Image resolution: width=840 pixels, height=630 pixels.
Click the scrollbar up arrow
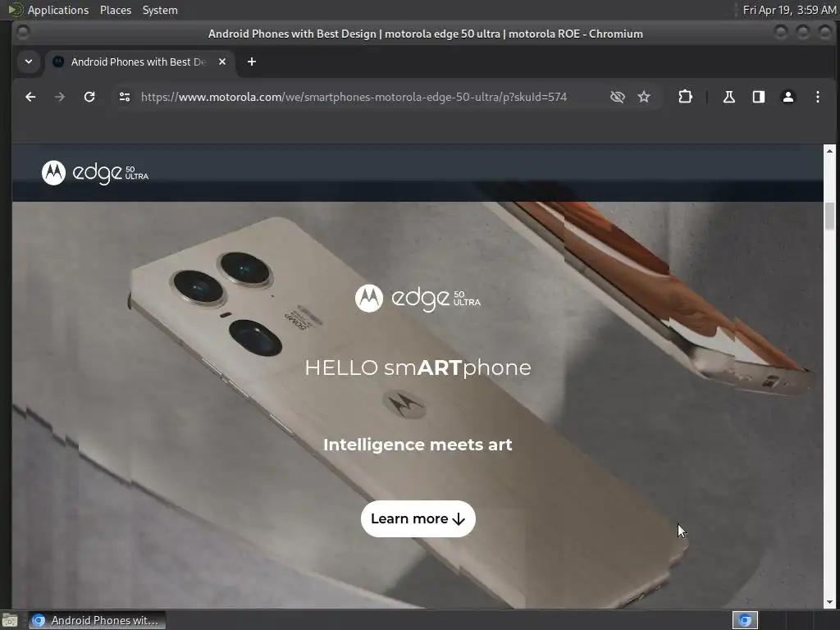coord(829,150)
